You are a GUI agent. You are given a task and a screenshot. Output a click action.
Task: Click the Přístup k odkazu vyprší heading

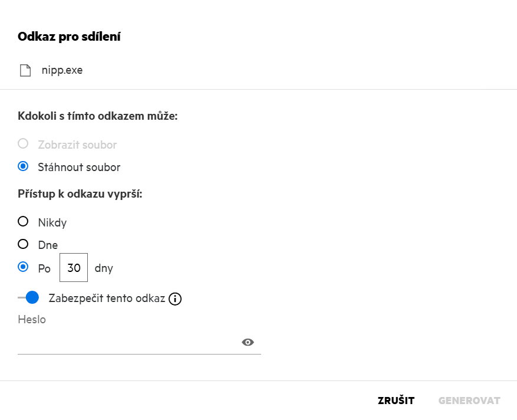(x=80, y=194)
